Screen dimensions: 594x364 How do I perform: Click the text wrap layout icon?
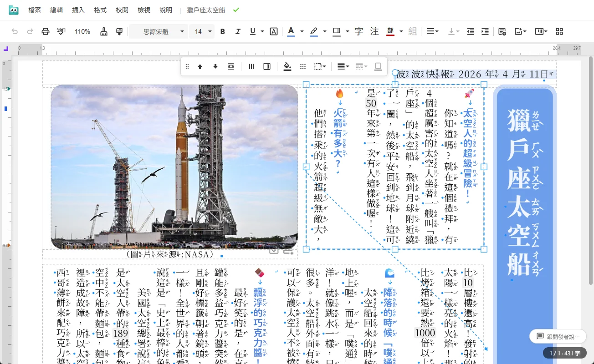231,66
